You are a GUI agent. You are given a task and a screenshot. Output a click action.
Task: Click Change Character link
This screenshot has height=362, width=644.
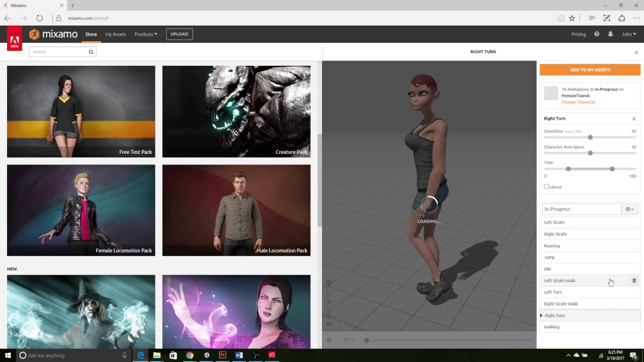(579, 102)
